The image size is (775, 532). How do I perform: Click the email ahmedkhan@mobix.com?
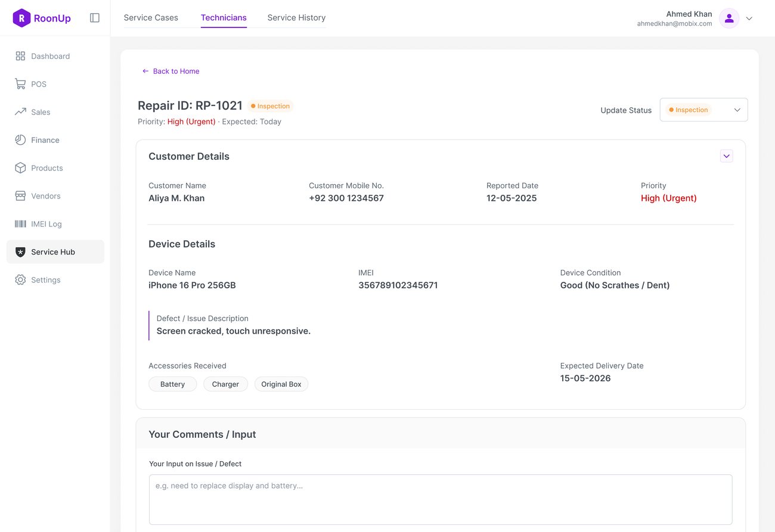click(x=674, y=24)
